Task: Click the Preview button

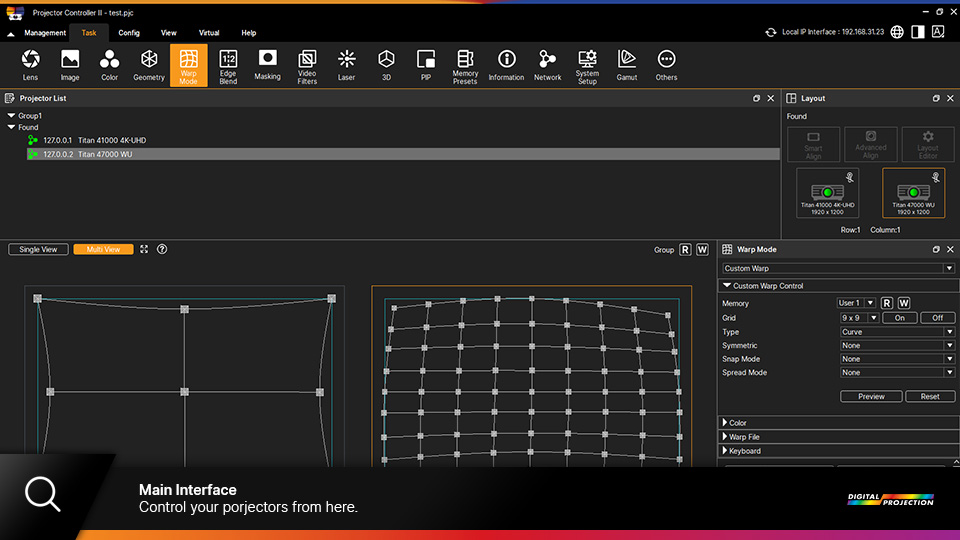Action: pos(871,396)
